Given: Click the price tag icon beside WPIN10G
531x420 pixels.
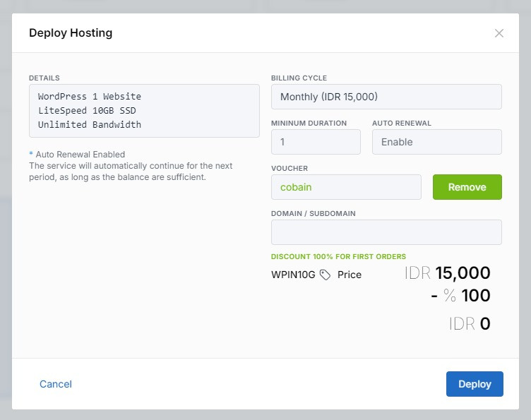Looking at the screenshot, I should coord(325,275).
